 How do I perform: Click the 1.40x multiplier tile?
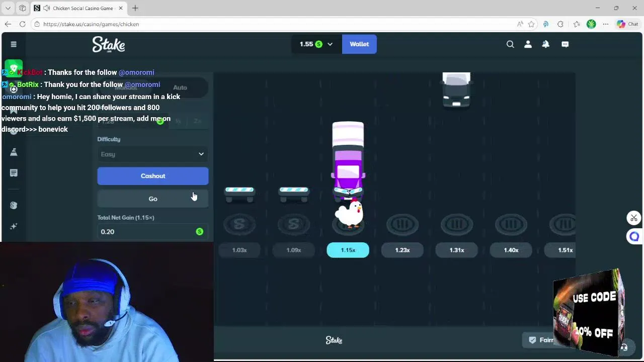coord(511,250)
